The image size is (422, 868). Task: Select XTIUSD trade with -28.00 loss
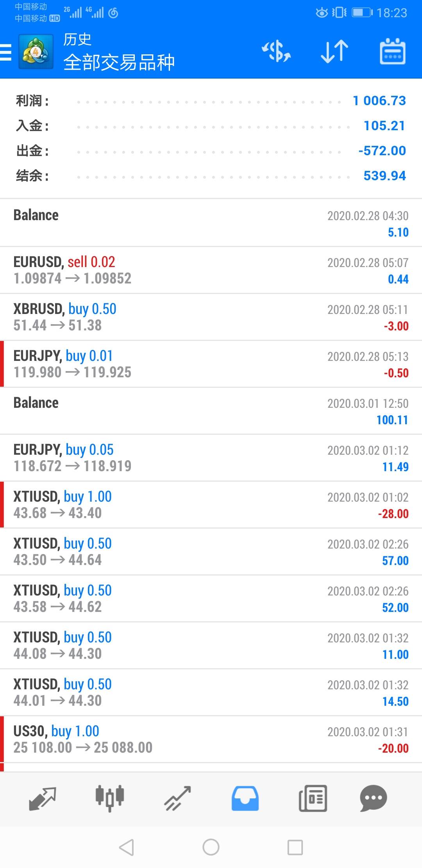211,505
